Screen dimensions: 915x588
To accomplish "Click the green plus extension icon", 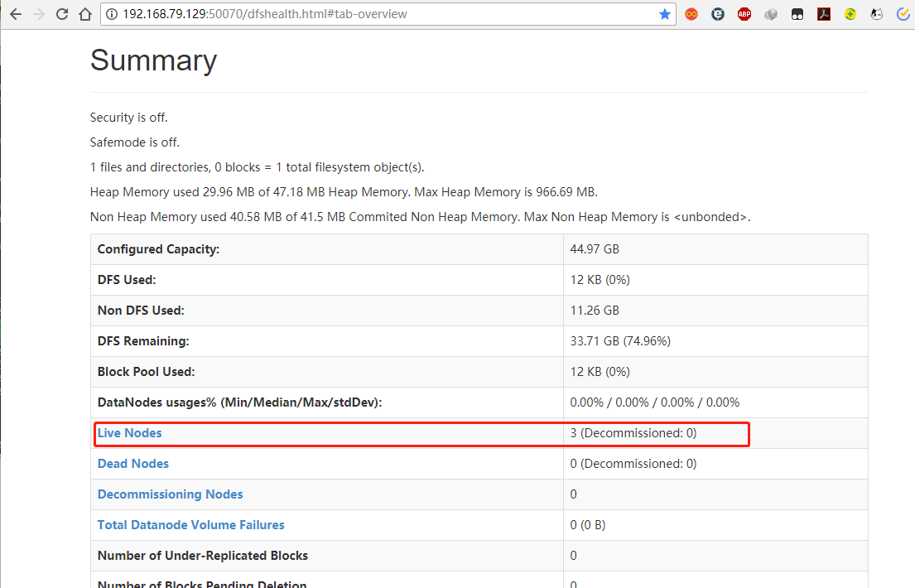I will [850, 14].
